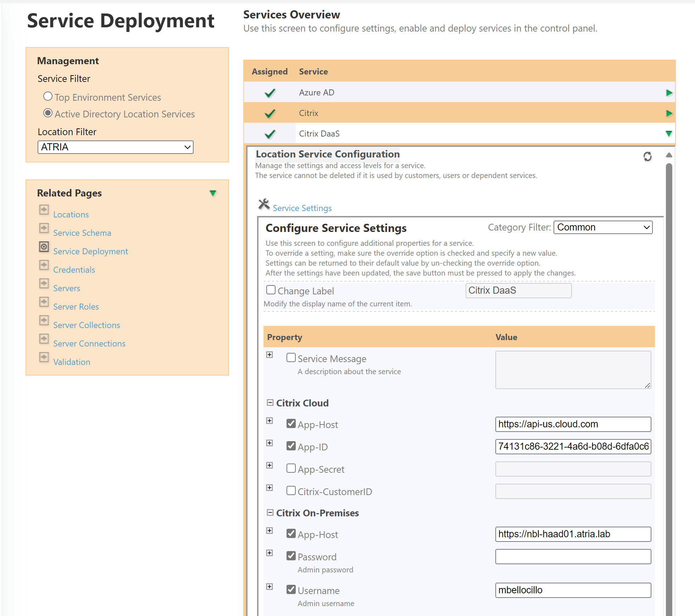Screen dimensions: 695x616
Task: Go to the Servers page
Action: [x=67, y=288]
